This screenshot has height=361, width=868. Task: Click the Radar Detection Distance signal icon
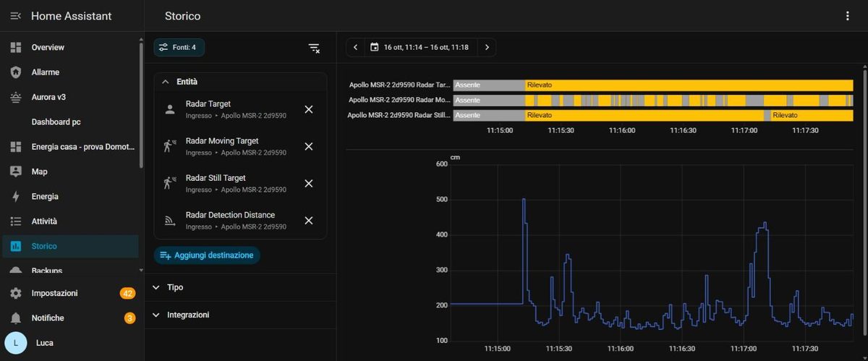tap(170, 221)
